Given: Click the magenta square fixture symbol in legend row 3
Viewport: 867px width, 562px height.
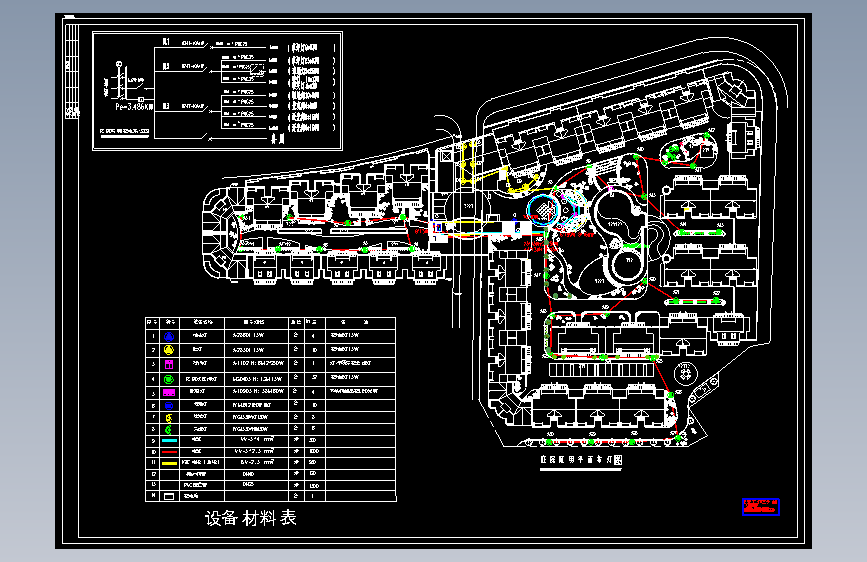Looking at the screenshot, I should tap(169, 364).
